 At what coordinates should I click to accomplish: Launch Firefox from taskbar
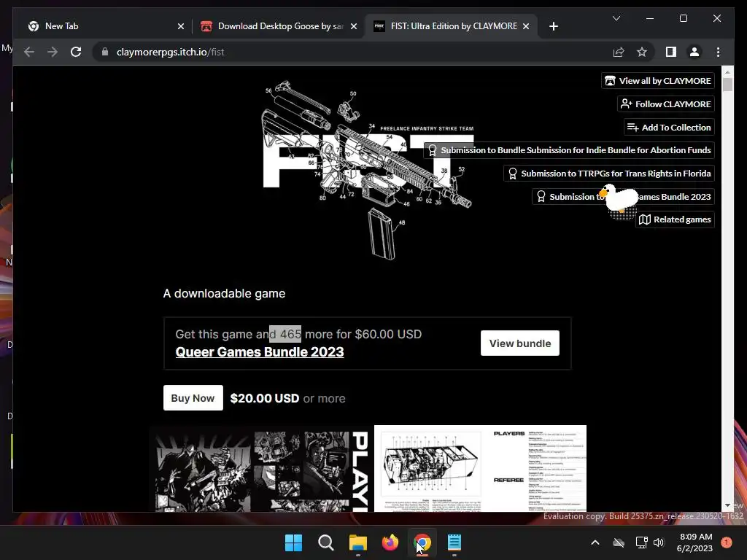[x=390, y=542]
